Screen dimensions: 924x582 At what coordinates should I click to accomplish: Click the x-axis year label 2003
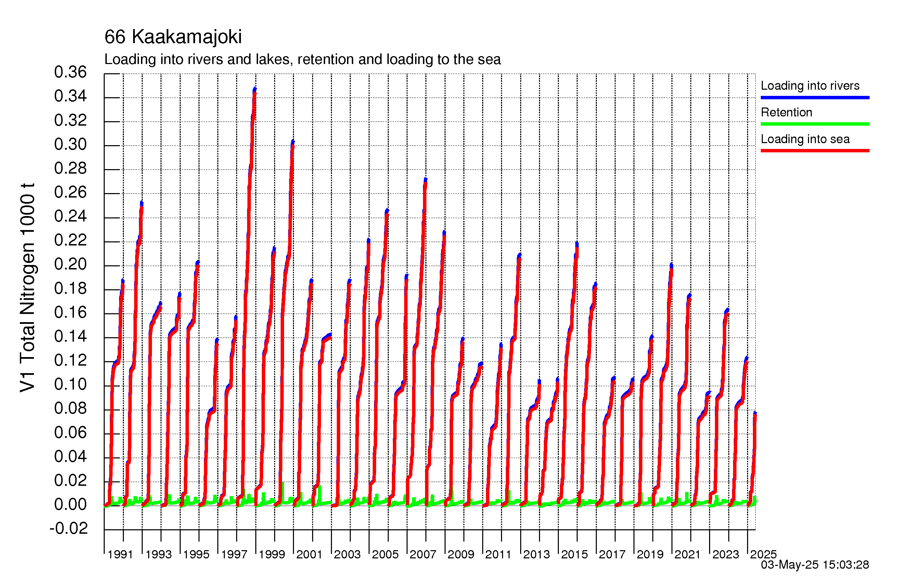click(347, 554)
